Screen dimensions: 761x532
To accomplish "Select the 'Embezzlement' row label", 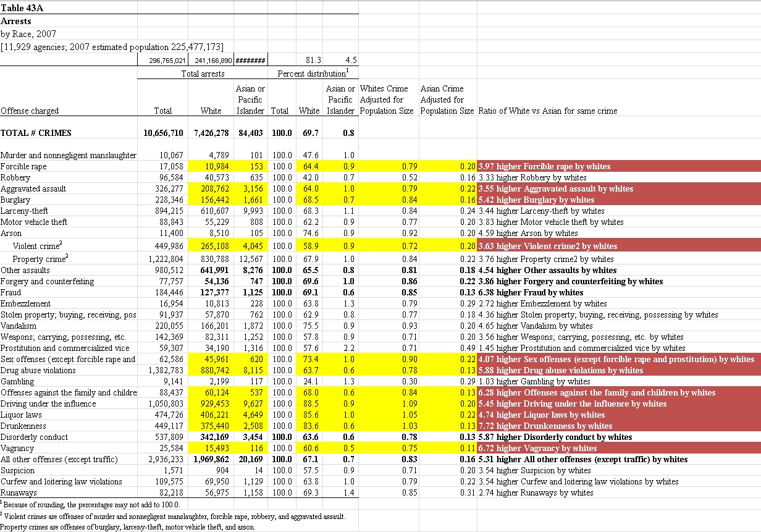I will tap(25, 303).
